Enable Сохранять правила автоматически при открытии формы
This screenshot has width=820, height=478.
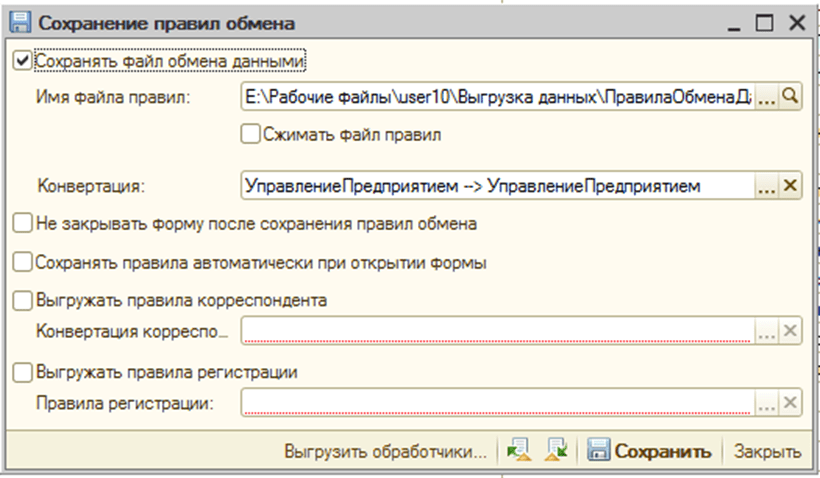click(x=23, y=262)
